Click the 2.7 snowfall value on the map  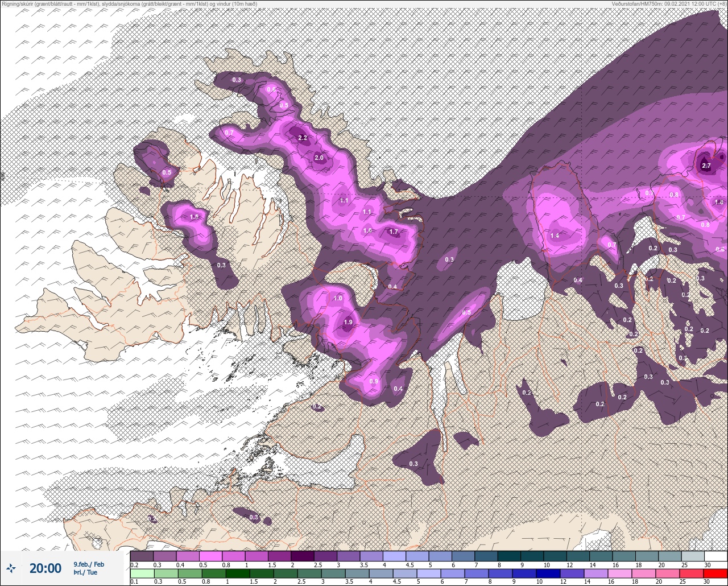[706, 166]
